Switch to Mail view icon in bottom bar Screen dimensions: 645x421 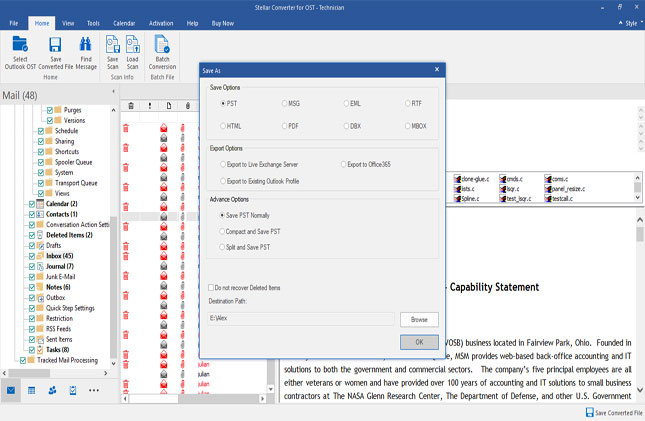(x=11, y=390)
